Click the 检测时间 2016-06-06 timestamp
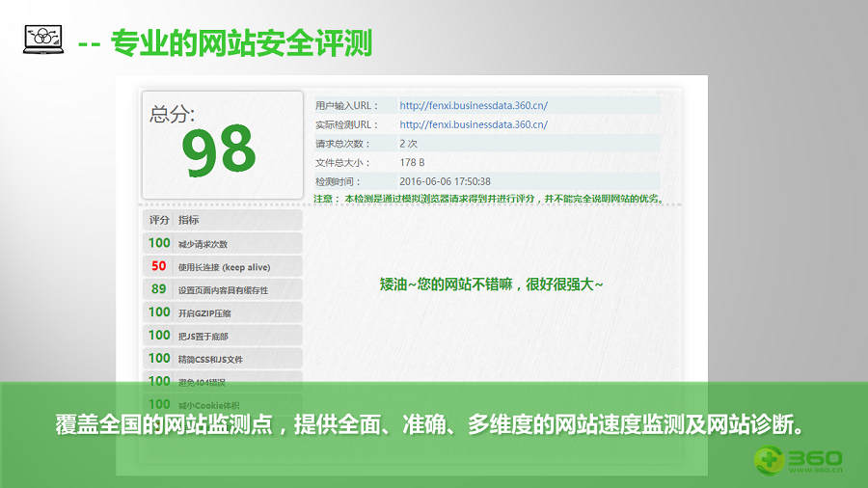Screen dimensions: 868x488 (445, 181)
